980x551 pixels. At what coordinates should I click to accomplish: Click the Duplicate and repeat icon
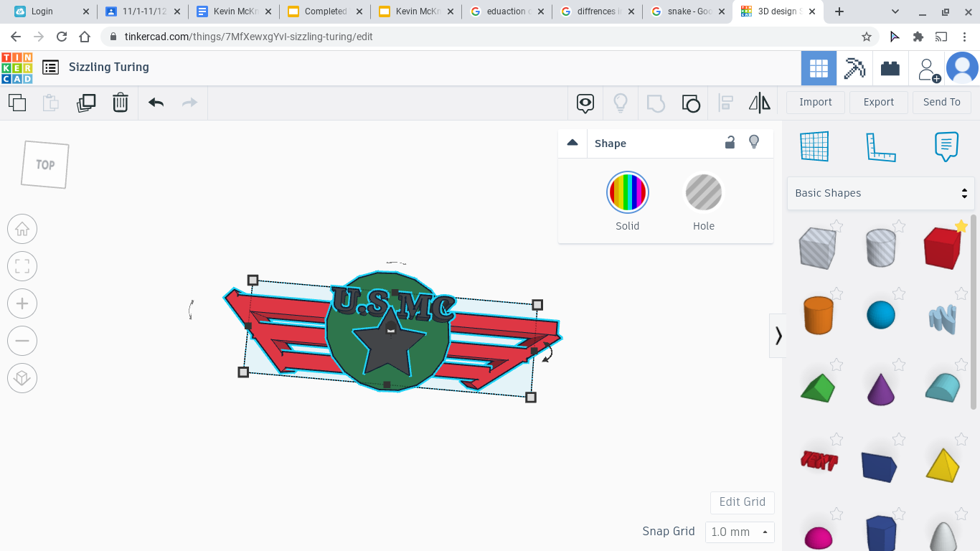(x=86, y=103)
